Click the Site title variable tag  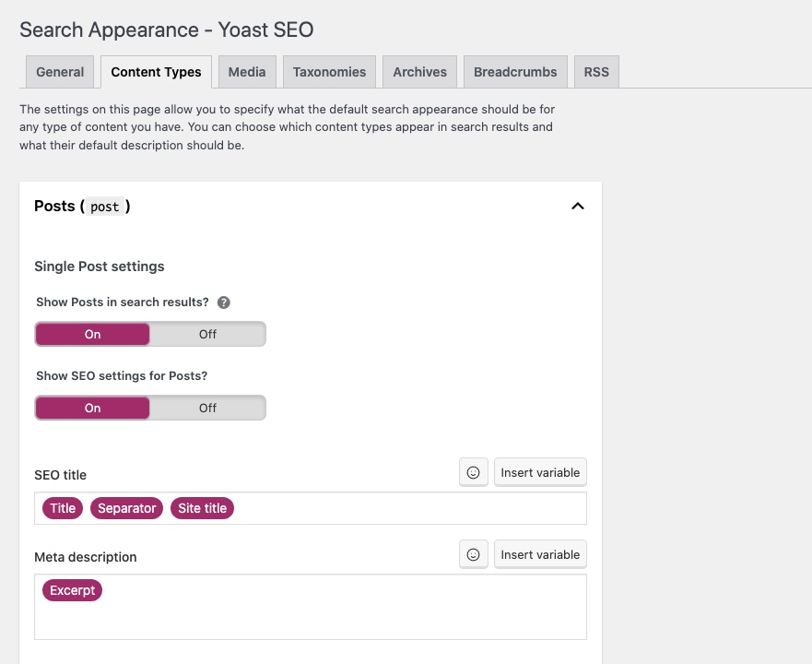[x=202, y=508]
